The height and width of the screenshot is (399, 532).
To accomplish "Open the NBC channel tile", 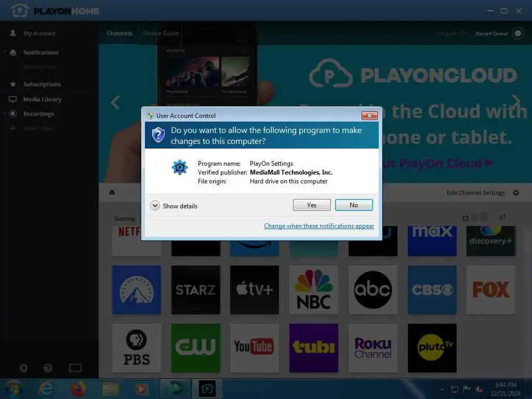I will pos(313,290).
